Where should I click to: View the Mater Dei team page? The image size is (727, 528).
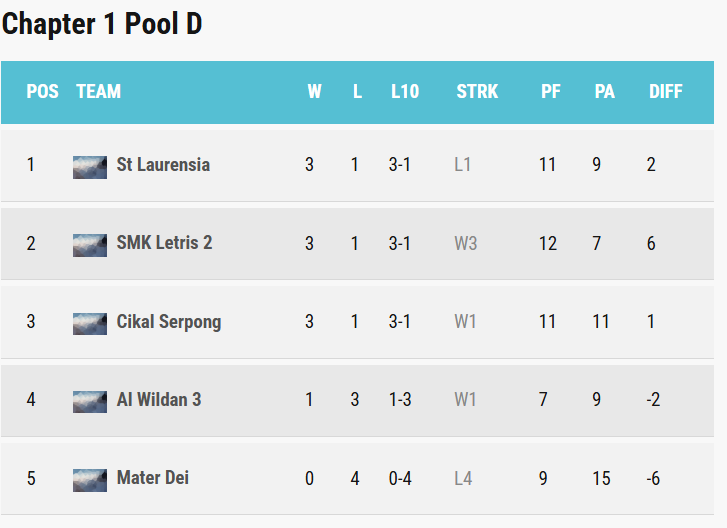click(x=152, y=478)
